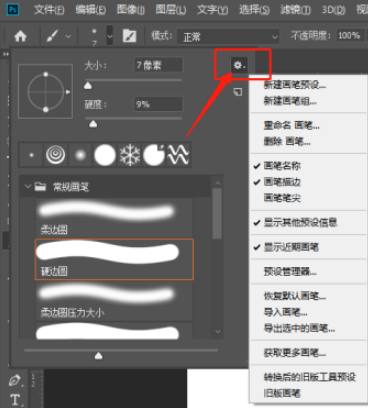Choose 导出选中的画笔 menu item

pos(299,328)
